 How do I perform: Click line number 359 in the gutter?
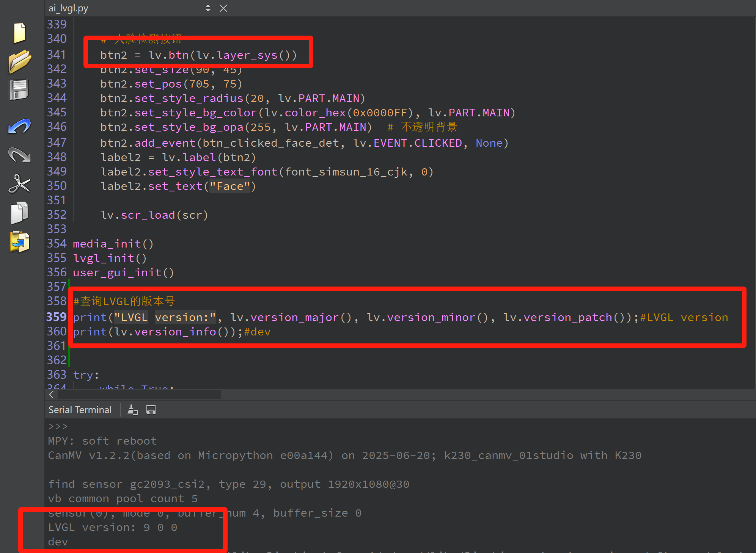tap(57, 317)
